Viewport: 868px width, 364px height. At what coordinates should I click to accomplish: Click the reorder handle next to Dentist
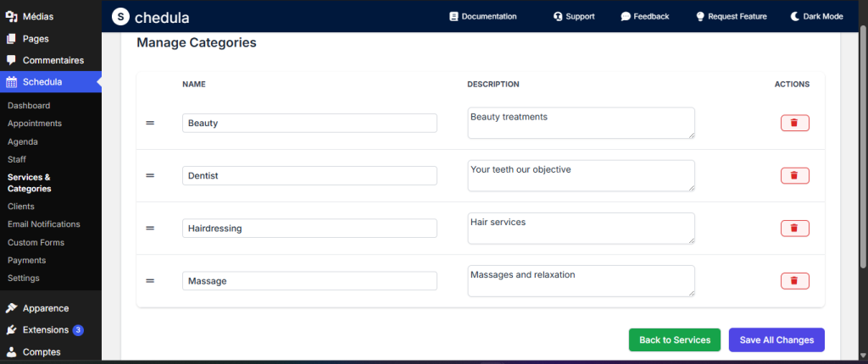point(150,175)
